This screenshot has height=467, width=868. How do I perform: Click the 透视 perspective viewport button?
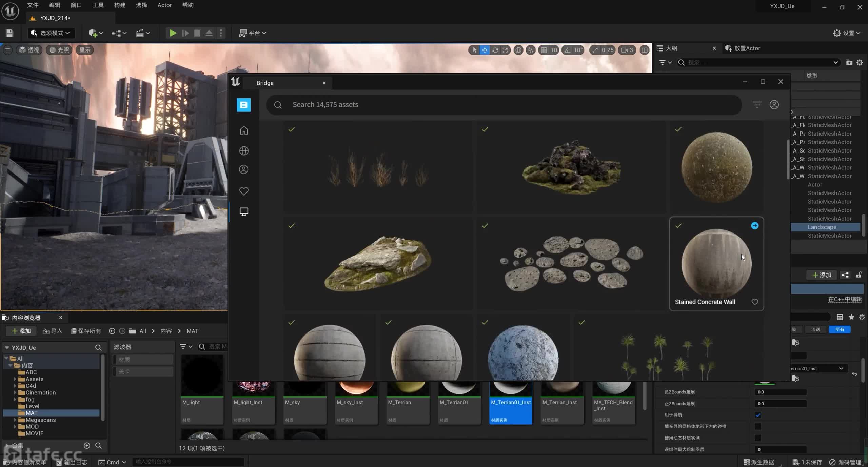(x=29, y=50)
